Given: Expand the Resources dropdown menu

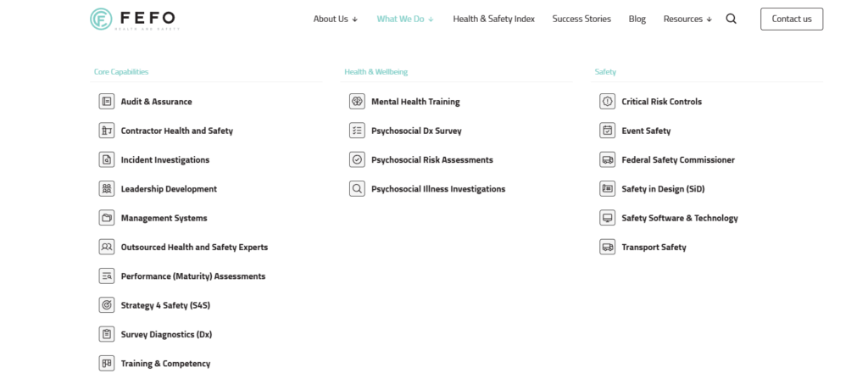Looking at the screenshot, I should (x=687, y=19).
